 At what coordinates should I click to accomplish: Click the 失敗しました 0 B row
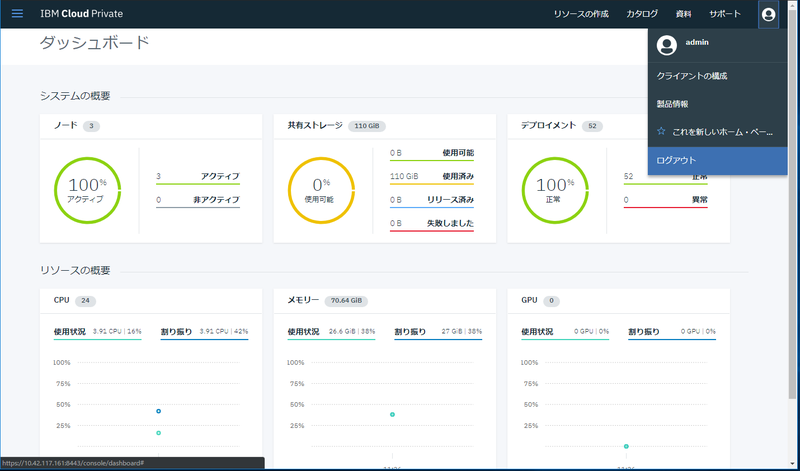pos(432,224)
